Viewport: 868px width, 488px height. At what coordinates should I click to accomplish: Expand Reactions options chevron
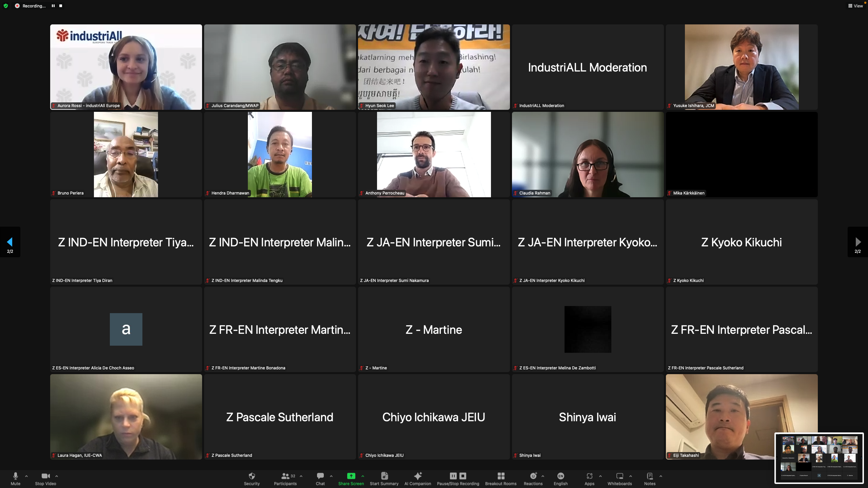[543, 476]
